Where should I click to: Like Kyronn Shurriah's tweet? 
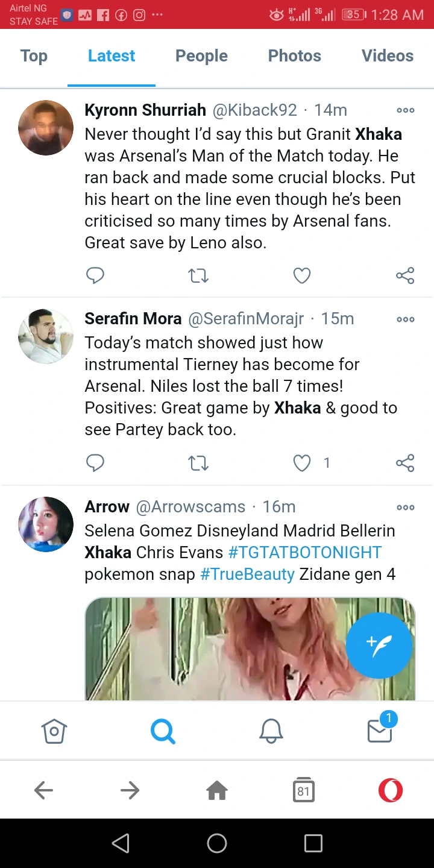pos(301,275)
